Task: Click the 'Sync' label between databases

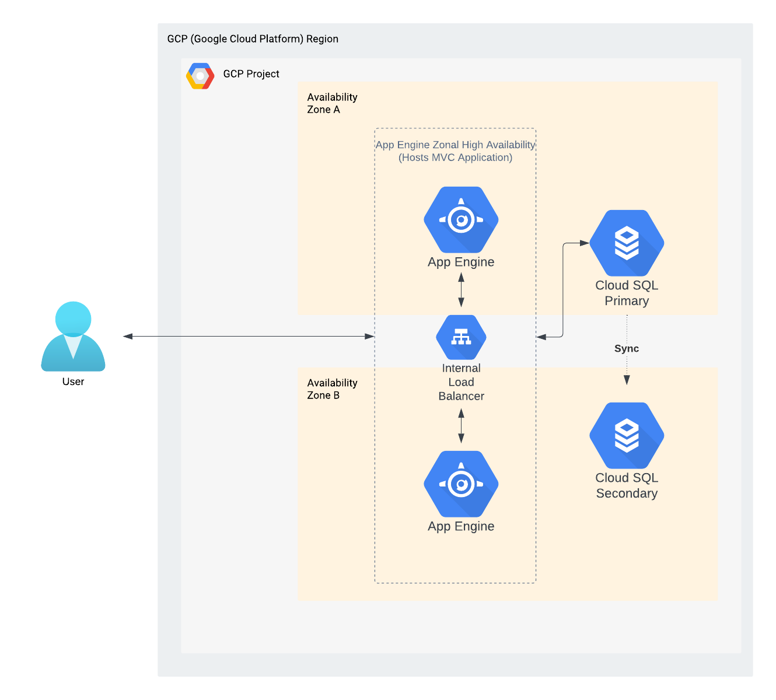Action: coord(627,349)
